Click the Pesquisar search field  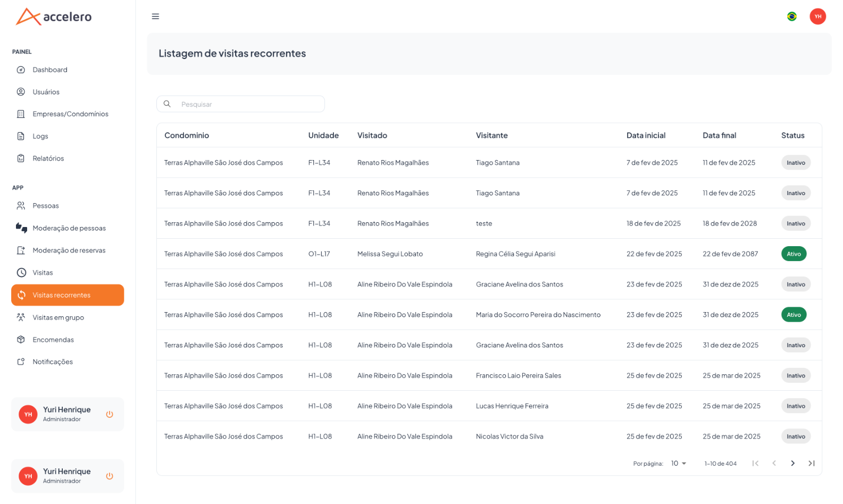(x=240, y=104)
